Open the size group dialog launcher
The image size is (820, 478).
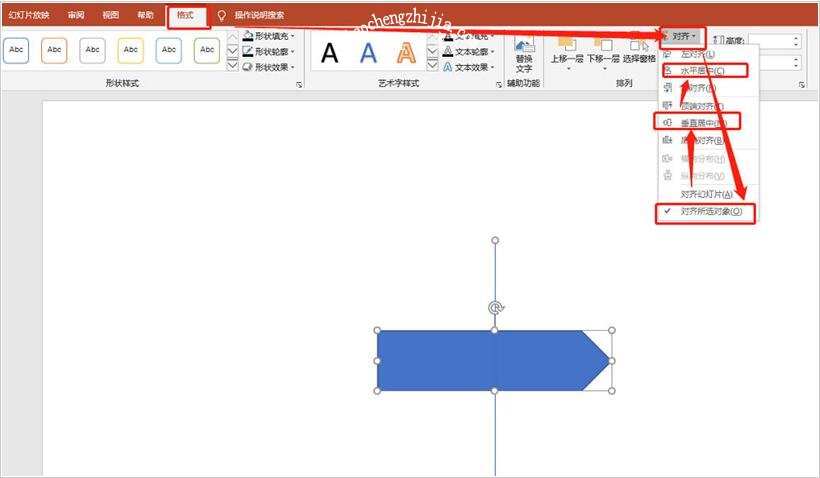[802, 84]
